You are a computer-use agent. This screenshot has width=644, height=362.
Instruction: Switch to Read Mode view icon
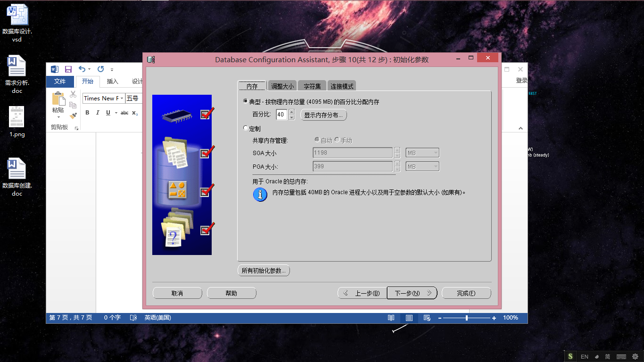click(x=391, y=318)
